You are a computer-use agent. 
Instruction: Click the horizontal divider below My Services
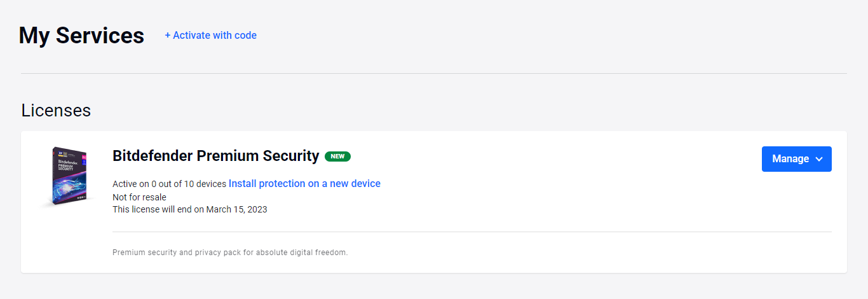coord(433,74)
